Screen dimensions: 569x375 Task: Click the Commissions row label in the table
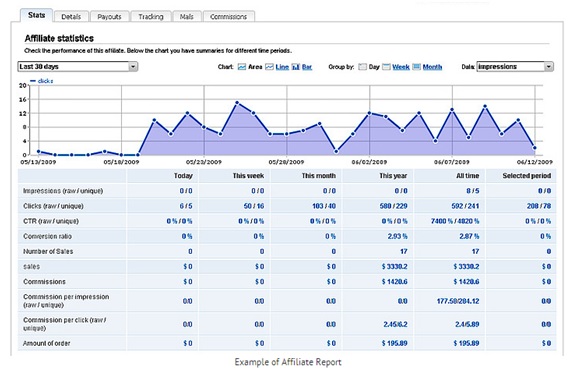pos(44,282)
